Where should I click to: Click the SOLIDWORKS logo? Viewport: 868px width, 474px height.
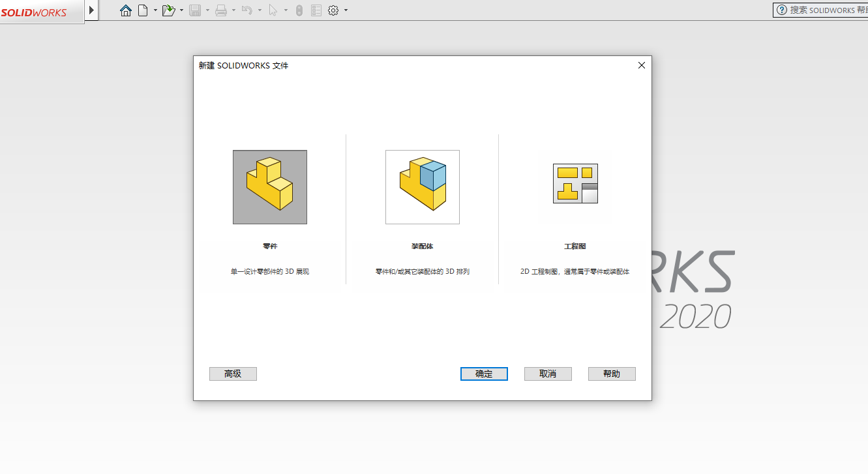pos(34,12)
